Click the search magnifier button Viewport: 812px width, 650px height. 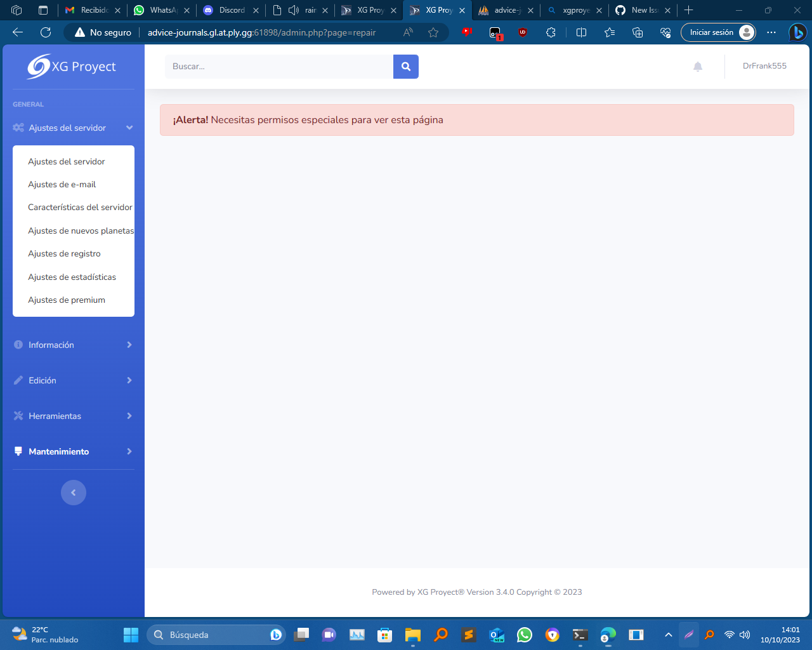[x=405, y=66]
